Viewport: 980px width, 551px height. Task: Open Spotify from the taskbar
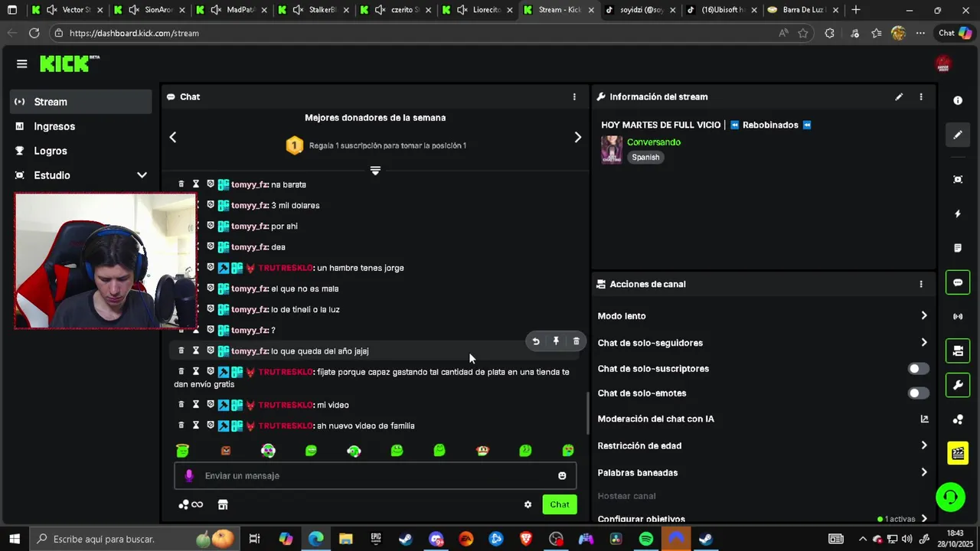(645, 539)
